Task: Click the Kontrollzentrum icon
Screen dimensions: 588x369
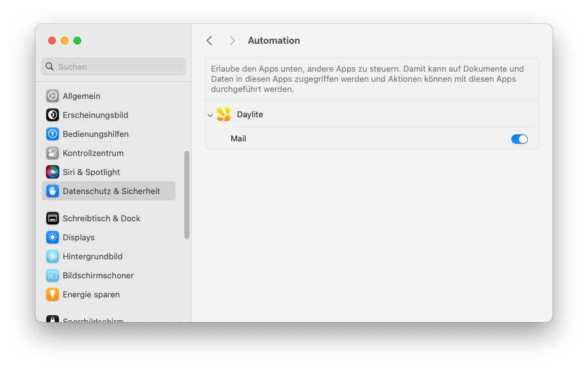Action: (x=53, y=153)
